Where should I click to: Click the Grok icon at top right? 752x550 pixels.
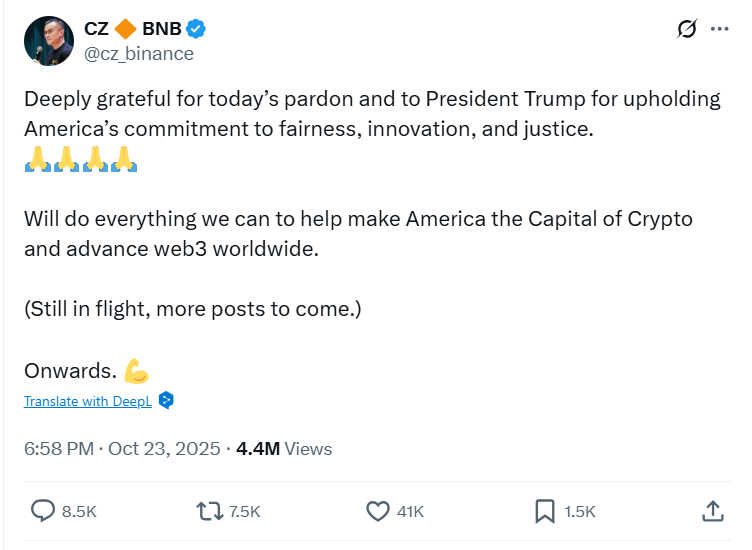click(687, 29)
